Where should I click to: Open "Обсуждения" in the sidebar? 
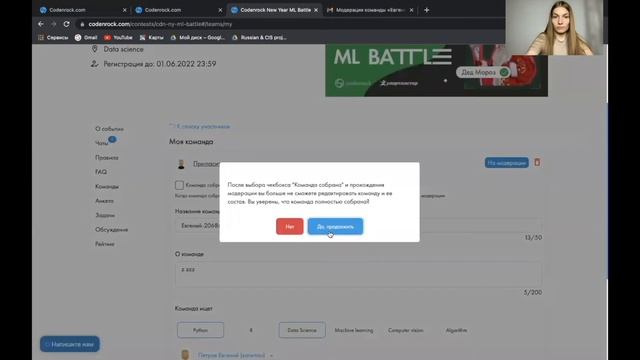coord(111,229)
